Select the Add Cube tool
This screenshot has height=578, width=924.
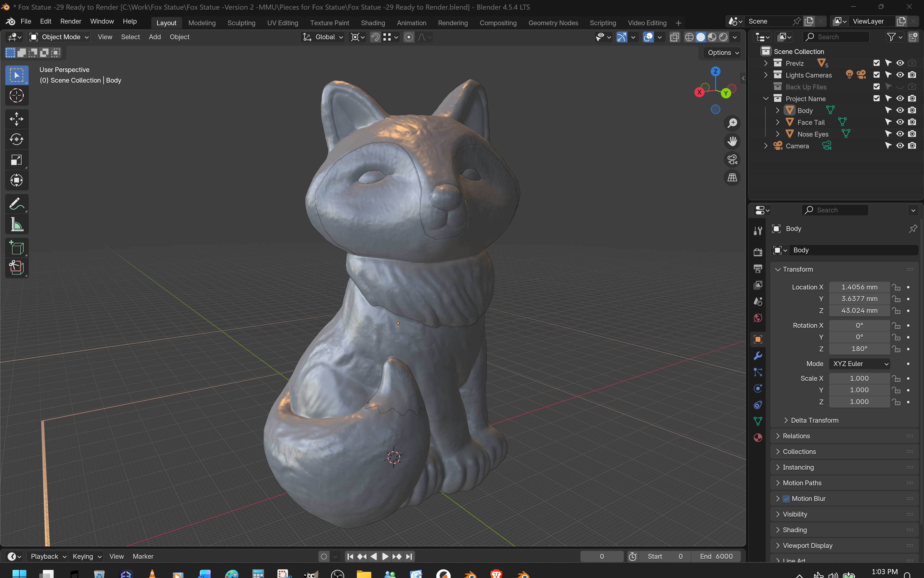point(16,248)
